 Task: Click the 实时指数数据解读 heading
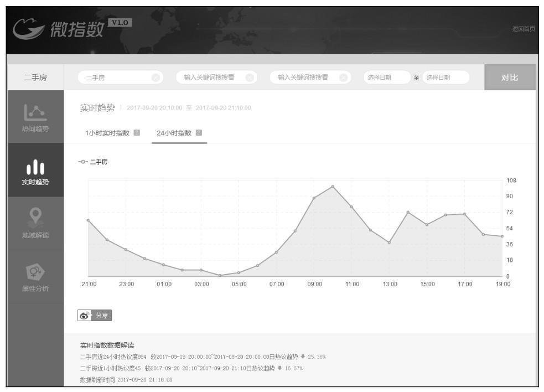[107, 345]
